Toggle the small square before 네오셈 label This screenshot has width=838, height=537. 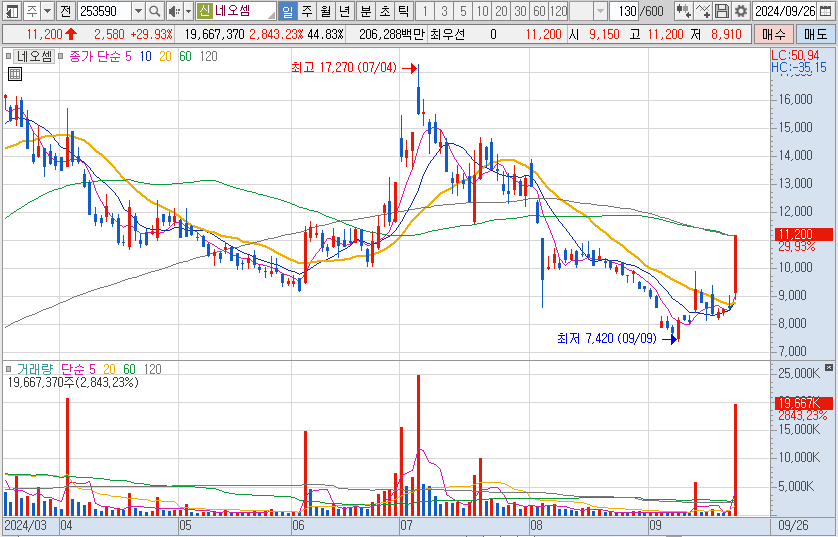pos(8,56)
